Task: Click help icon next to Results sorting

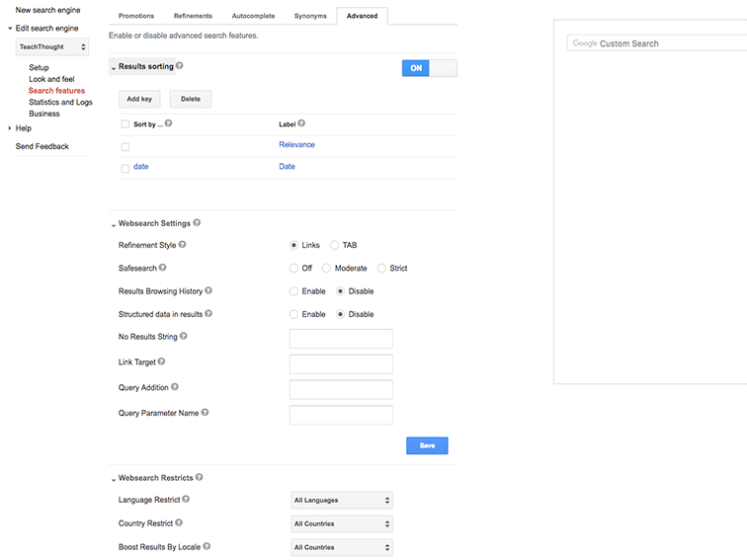Action: [x=180, y=66]
